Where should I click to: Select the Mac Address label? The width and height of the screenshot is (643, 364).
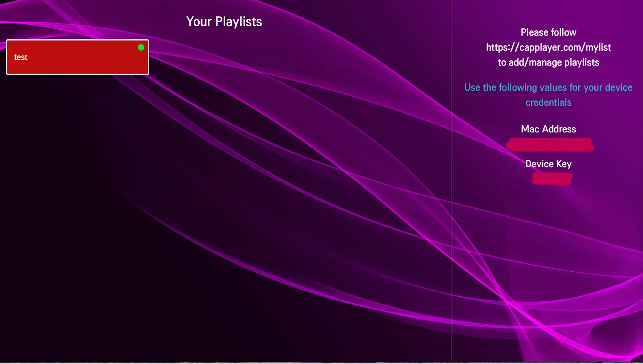(x=548, y=129)
